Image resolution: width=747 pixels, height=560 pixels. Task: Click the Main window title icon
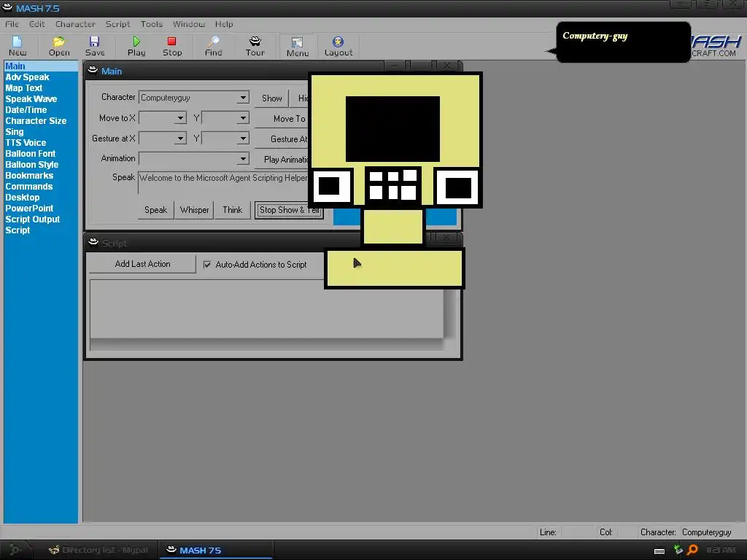pyautogui.click(x=93, y=71)
